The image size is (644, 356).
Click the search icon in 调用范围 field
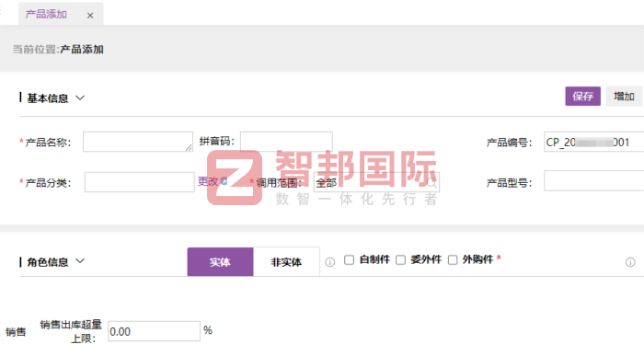431,182
